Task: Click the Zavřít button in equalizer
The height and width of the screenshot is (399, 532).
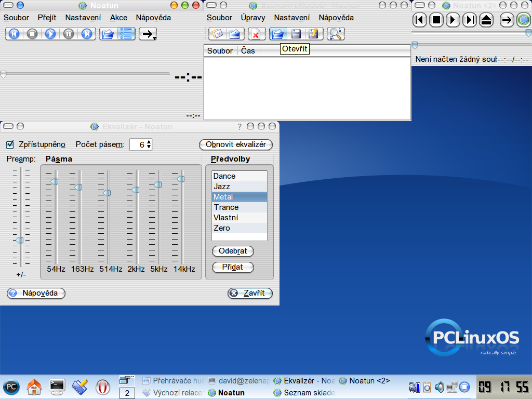Action: 250,293
